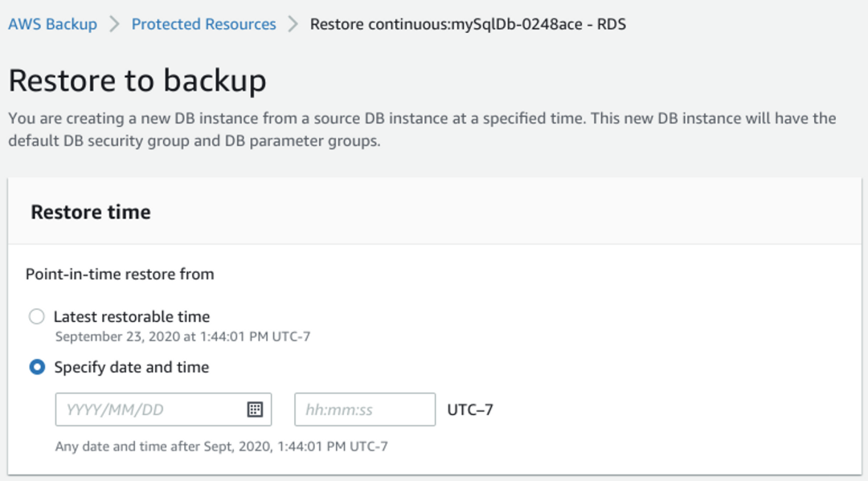Viewport: 868px width, 481px height.
Task: Focus the hh:mm:ss time input field
Action: pos(365,410)
